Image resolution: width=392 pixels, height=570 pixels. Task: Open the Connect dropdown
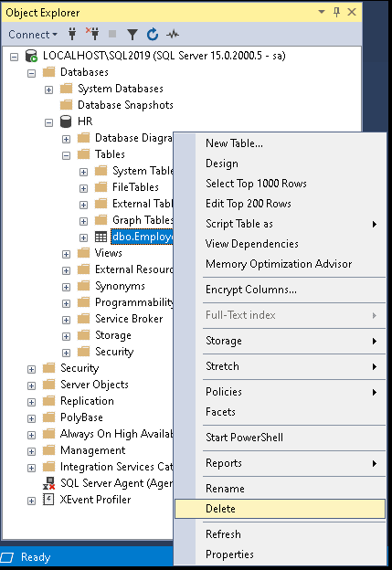(x=33, y=35)
